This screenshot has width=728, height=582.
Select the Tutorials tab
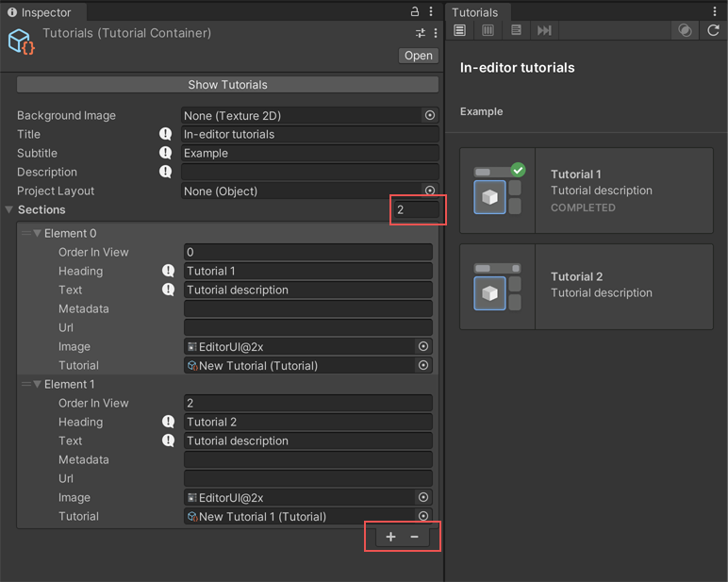pos(475,12)
